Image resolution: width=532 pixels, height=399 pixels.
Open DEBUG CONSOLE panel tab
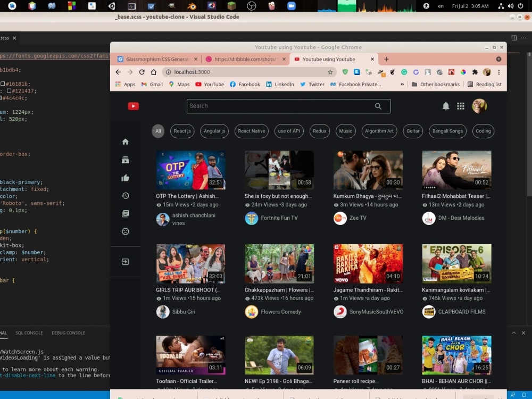tap(68, 333)
